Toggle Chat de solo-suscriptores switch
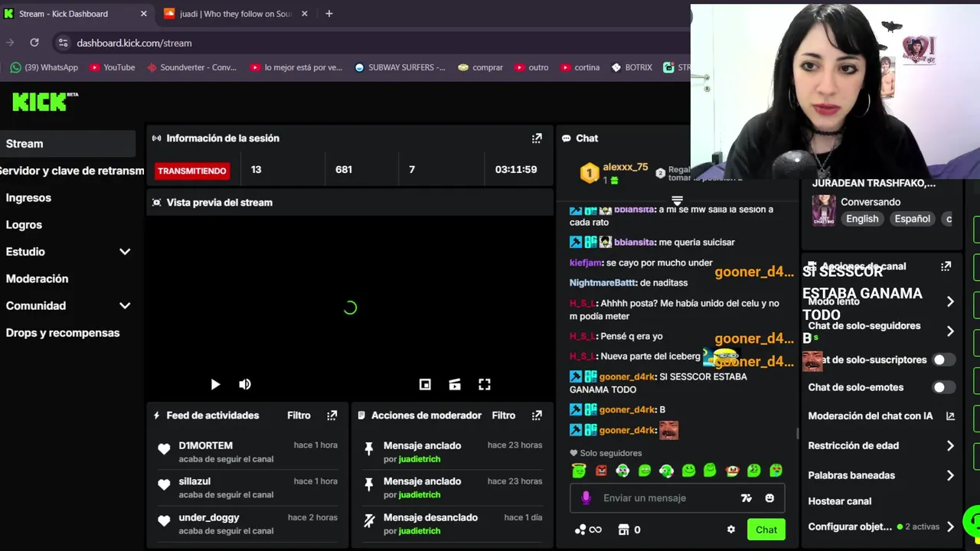 click(943, 360)
